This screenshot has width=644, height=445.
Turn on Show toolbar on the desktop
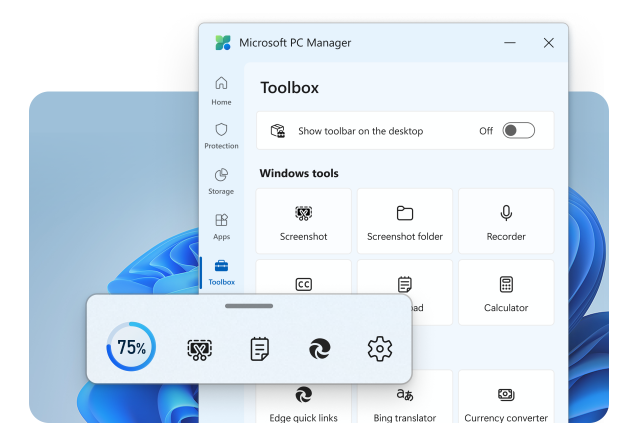point(518,131)
